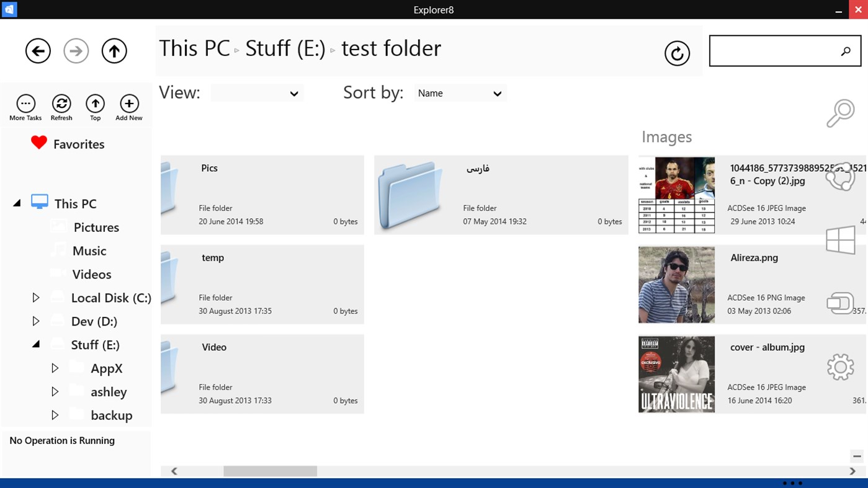Open the Sort by Name dropdown
Viewport: 868px width, 488px height.
point(460,94)
